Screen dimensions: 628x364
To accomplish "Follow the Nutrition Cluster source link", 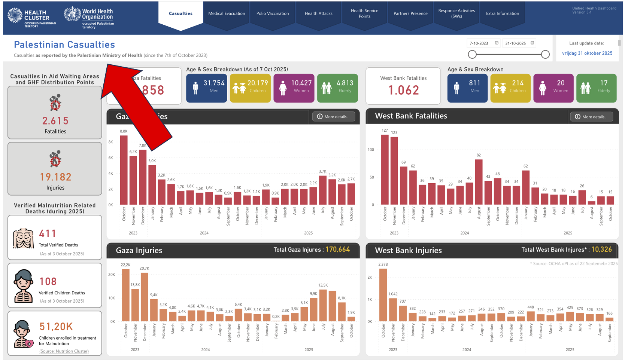I will pos(64,351).
